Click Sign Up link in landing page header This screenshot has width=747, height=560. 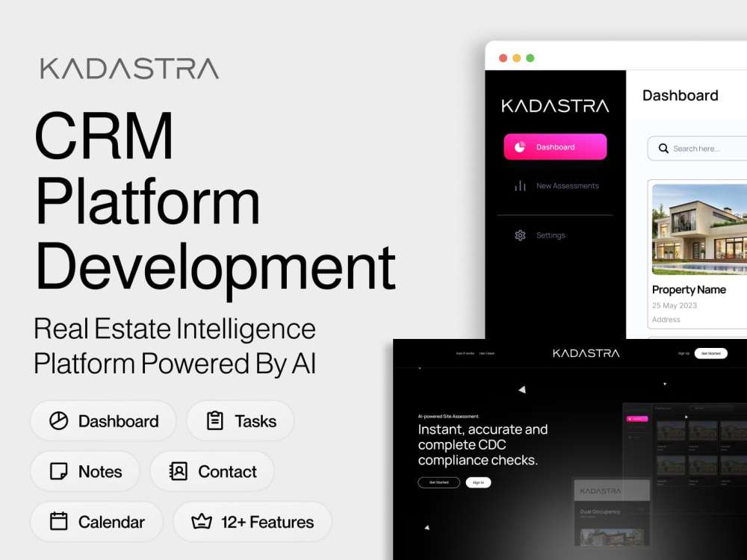coord(684,353)
